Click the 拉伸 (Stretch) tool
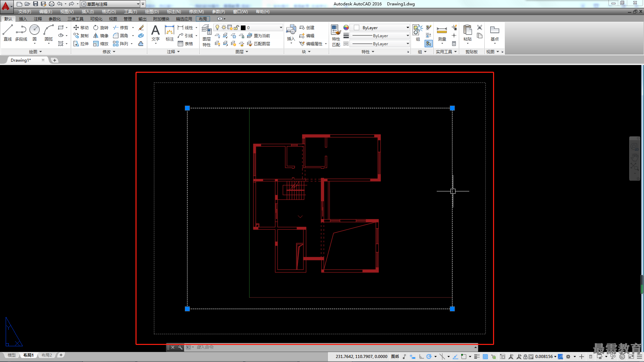 81,44
